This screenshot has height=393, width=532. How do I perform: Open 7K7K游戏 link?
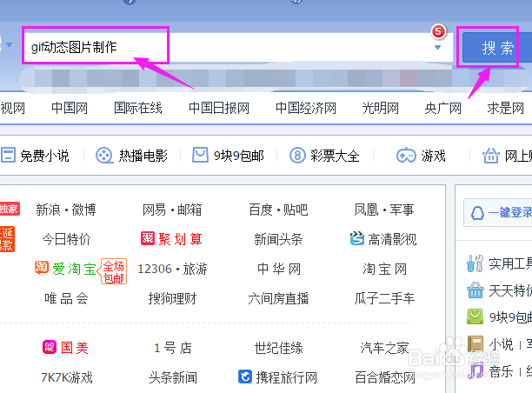66,377
